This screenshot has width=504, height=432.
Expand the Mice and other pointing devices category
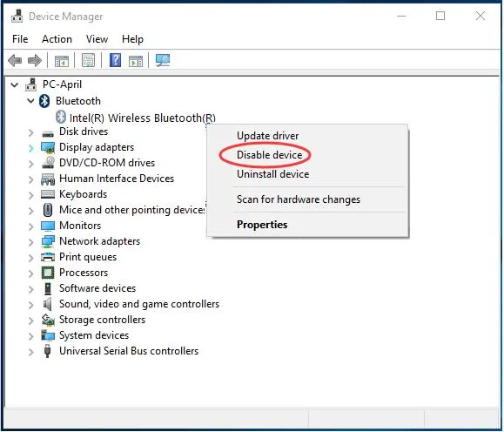tap(30, 211)
